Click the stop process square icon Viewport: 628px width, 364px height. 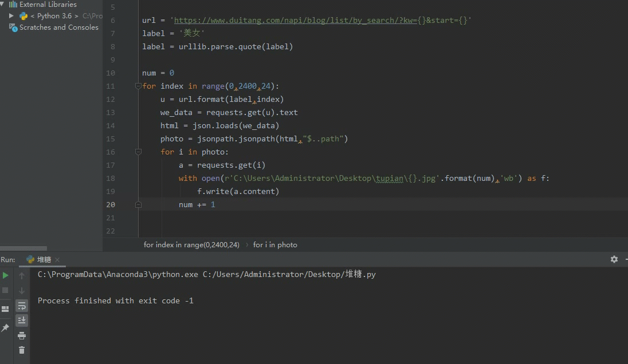tap(5, 290)
